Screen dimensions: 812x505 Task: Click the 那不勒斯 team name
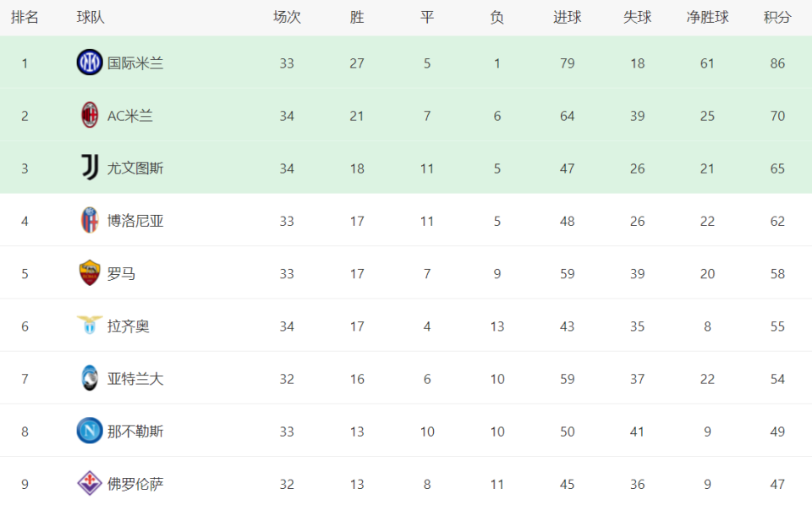coord(135,431)
